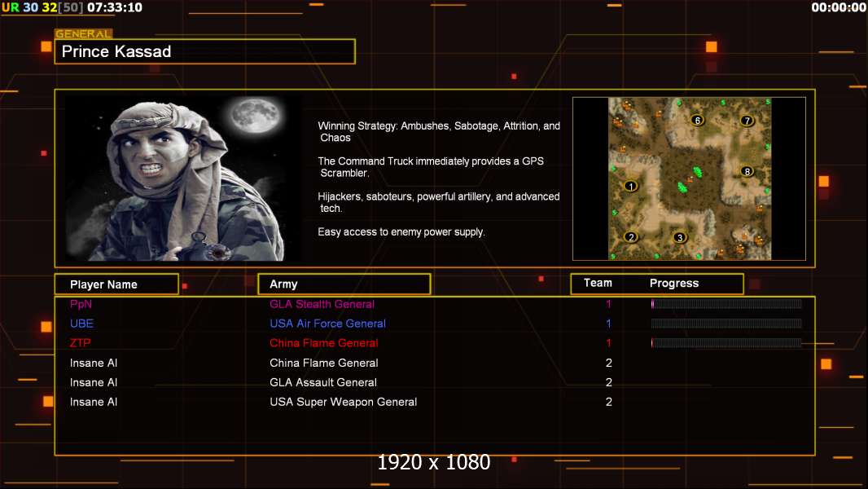The width and height of the screenshot is (868, 489).
Task: Click the white China Flame General text
Action: click(x=324, y=363)
